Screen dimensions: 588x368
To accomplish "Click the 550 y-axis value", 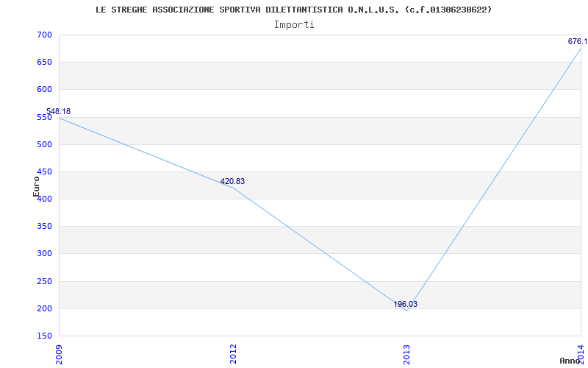I will click(x=44, y=117).
